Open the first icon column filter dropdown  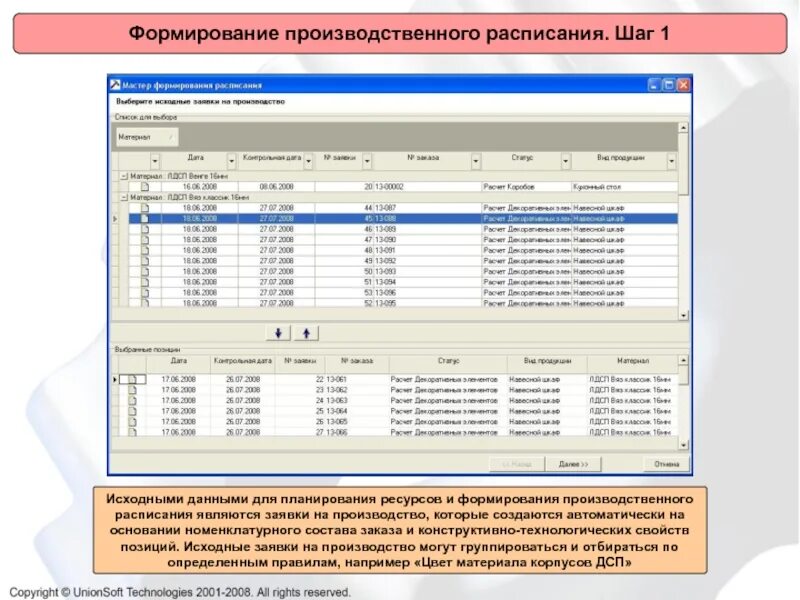point(155,161)
